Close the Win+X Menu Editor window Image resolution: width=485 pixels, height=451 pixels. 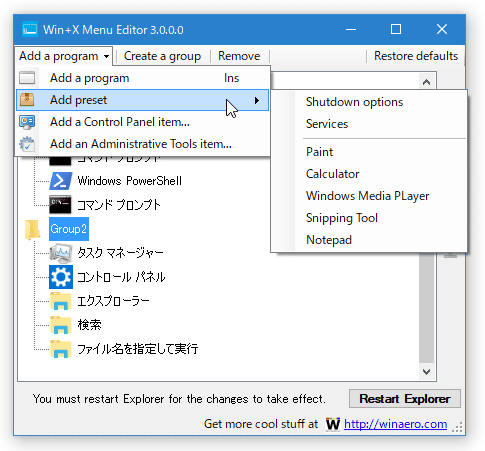[x=442, y=29]
